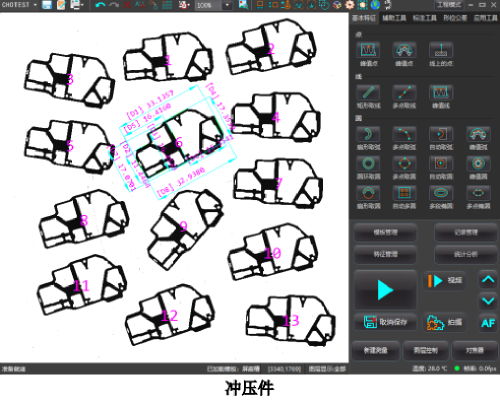
Task: Click the cancel save button with disk icon
Action: 385,322
